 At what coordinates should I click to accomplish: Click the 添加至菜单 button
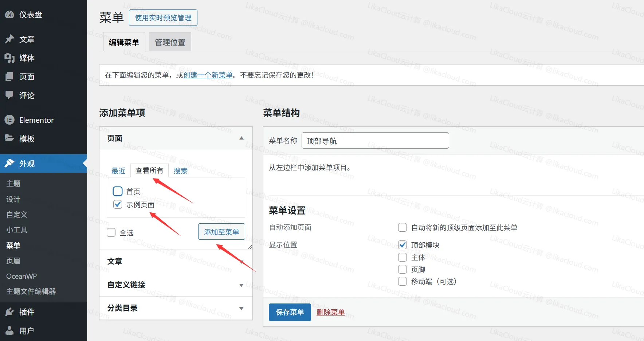[x=221, y=231]
